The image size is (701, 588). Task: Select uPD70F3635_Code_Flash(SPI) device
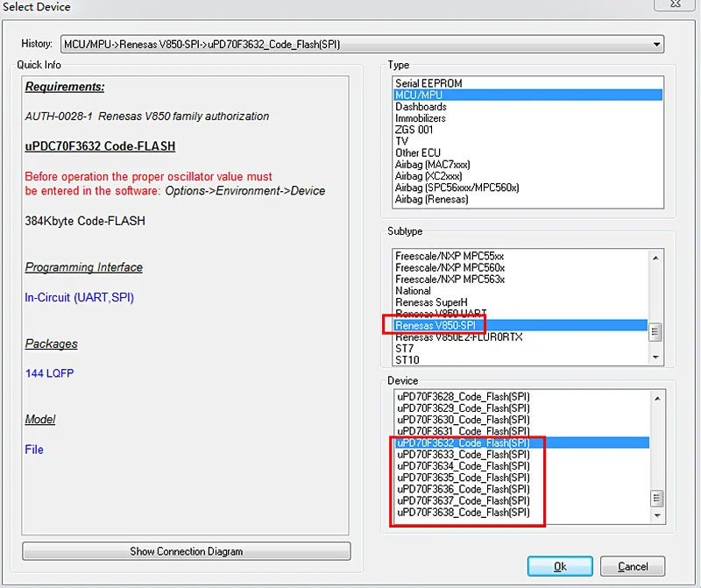tap(522, 478)
